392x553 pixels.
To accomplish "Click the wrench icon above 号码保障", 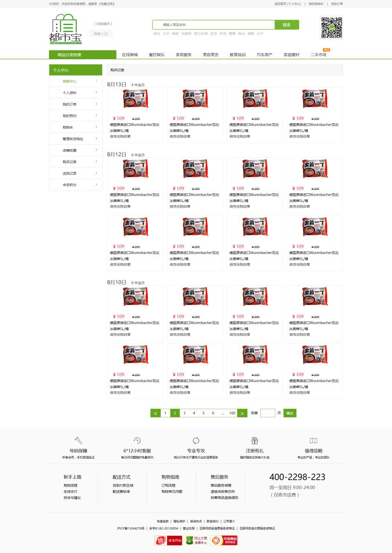I will pos(78,440).
